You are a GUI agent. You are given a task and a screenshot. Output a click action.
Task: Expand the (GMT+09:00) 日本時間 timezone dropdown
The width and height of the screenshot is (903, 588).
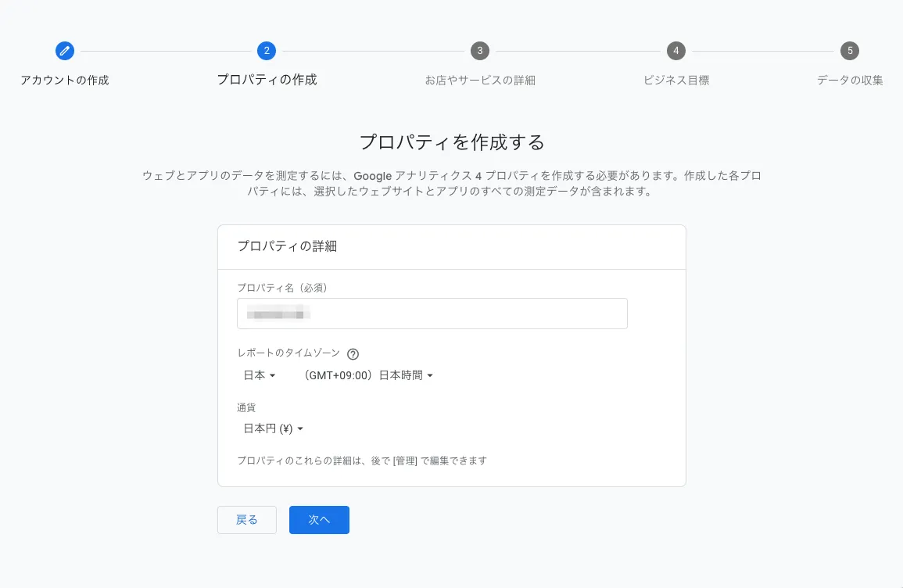[369, 375]
